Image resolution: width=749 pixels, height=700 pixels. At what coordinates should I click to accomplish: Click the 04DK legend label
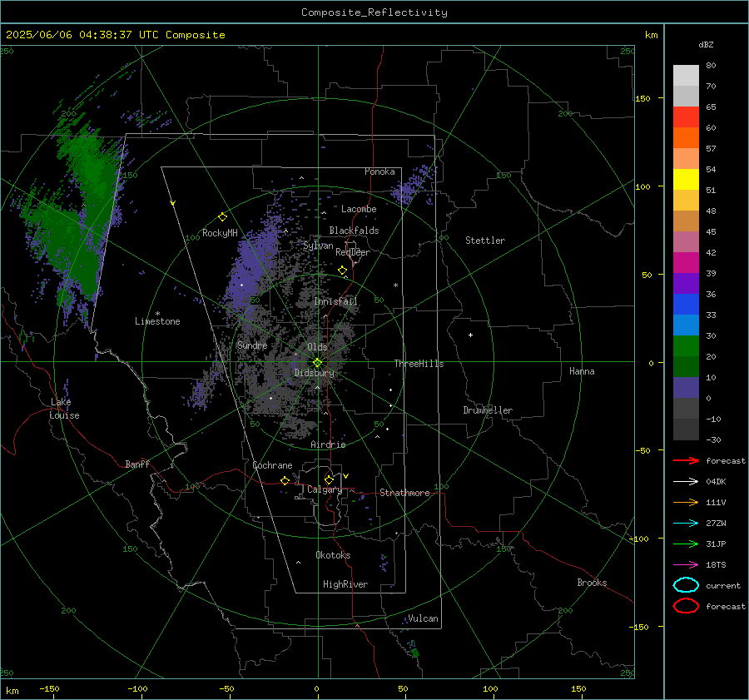coord(716,482)
